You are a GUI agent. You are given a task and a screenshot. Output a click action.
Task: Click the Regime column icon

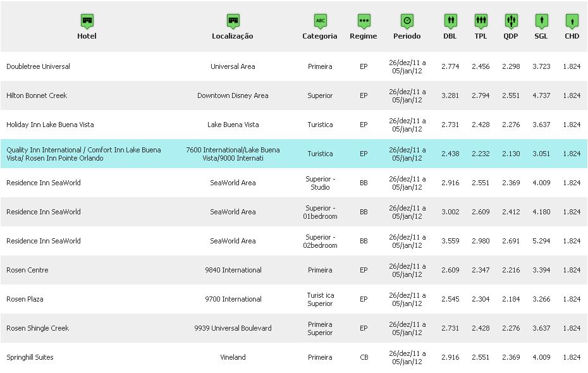[364, 21]
